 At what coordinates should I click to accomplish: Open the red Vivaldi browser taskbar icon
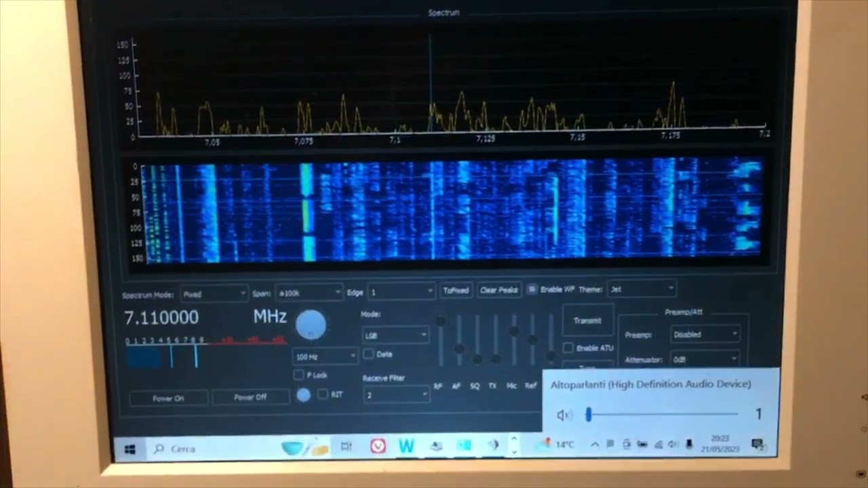[x=378, y=446]
